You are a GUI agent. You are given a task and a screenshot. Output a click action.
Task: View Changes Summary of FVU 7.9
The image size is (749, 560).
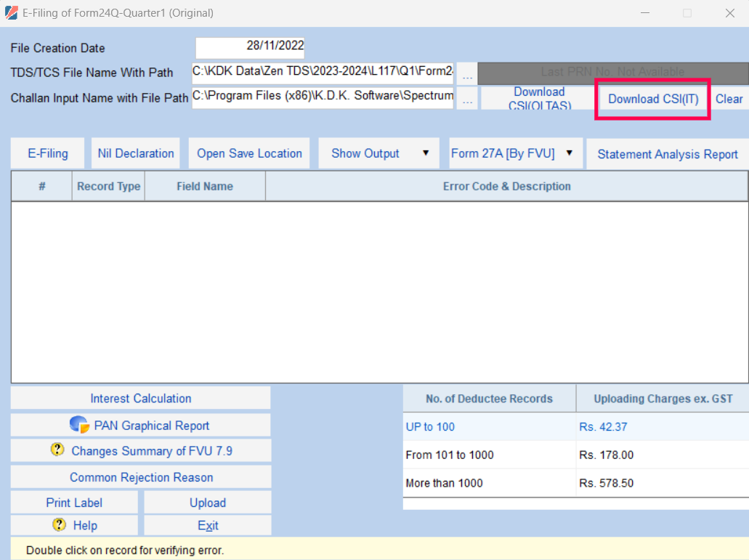tap(140, 450)
